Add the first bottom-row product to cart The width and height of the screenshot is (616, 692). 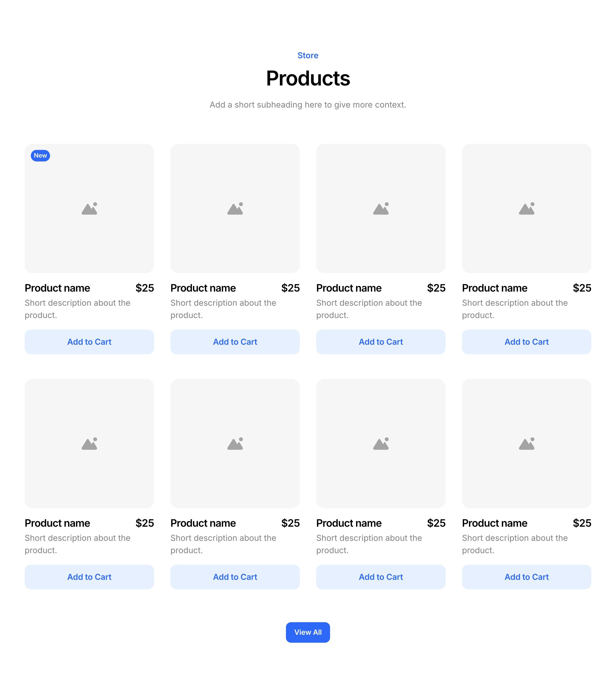pos(89,577)
